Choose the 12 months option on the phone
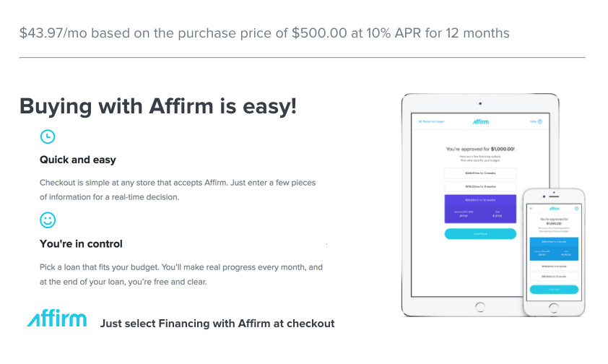Viewport: 608px width, 364px height. pyautogui.click(x=554, y=277)
